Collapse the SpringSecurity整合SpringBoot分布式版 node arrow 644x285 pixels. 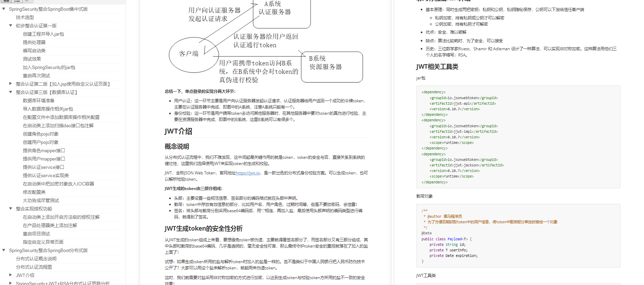tap(4, 250)
